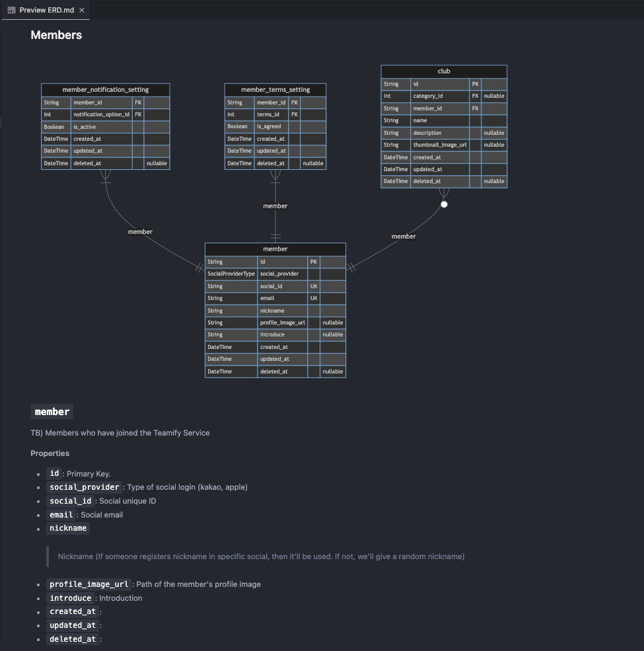The width and height of the screenshot is (644, 651).
Task: Select is_active cell in notification setting table
Action: pyautogui.click(x=101, y=127)
